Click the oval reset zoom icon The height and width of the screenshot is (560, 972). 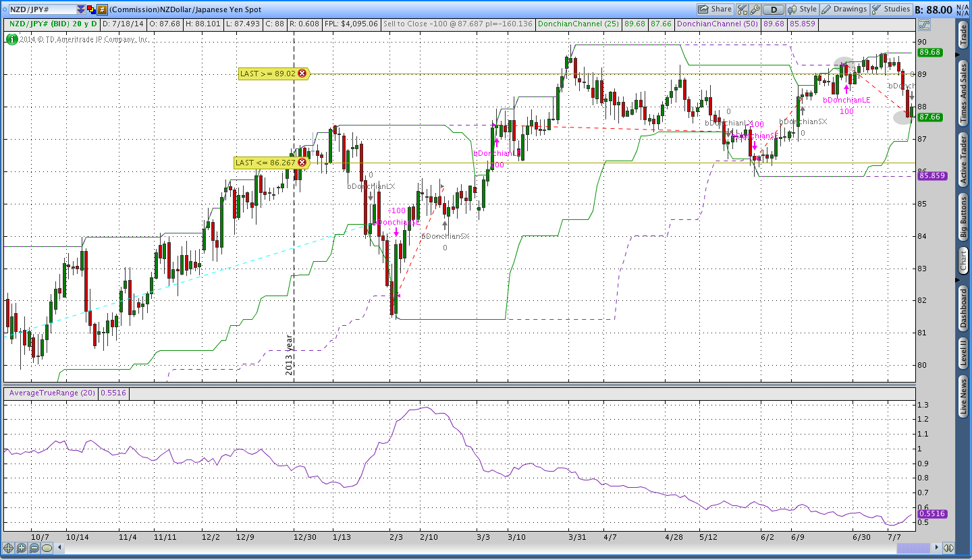(x=47, y=548)
